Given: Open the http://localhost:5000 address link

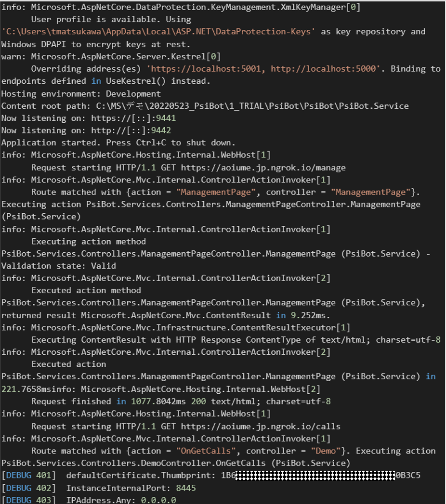Looking at the screenshot, I should (x=323, y=69).
